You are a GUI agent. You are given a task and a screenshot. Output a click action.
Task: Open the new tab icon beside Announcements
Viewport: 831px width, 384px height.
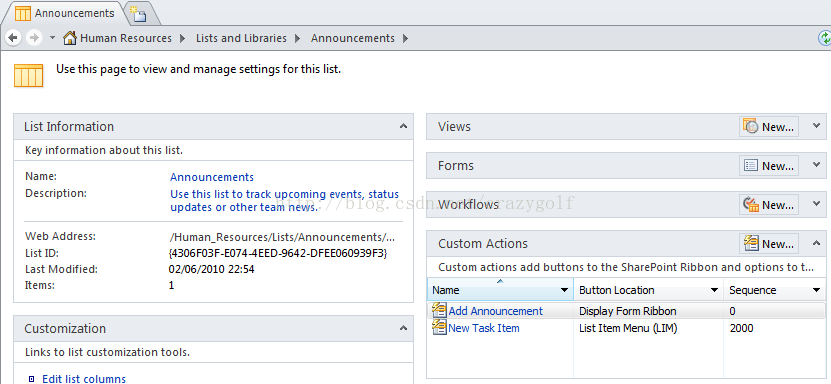pyautogui.click(x=138, y=14)
